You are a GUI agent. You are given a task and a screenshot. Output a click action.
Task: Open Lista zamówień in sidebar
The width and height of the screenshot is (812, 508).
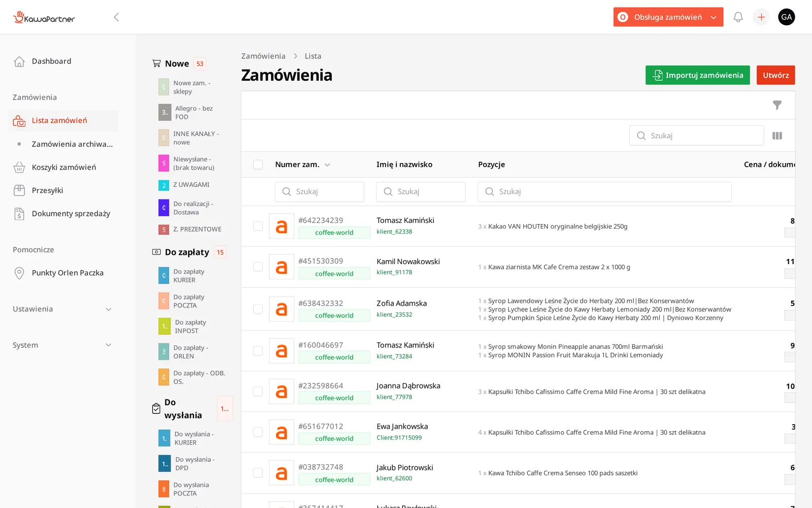[63, 120]
